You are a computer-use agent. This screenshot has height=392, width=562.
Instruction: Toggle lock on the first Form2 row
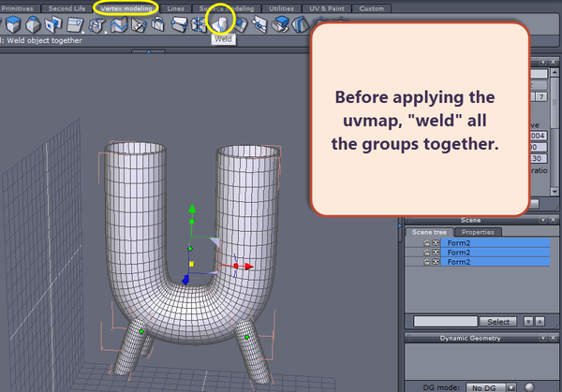(426, 242)
